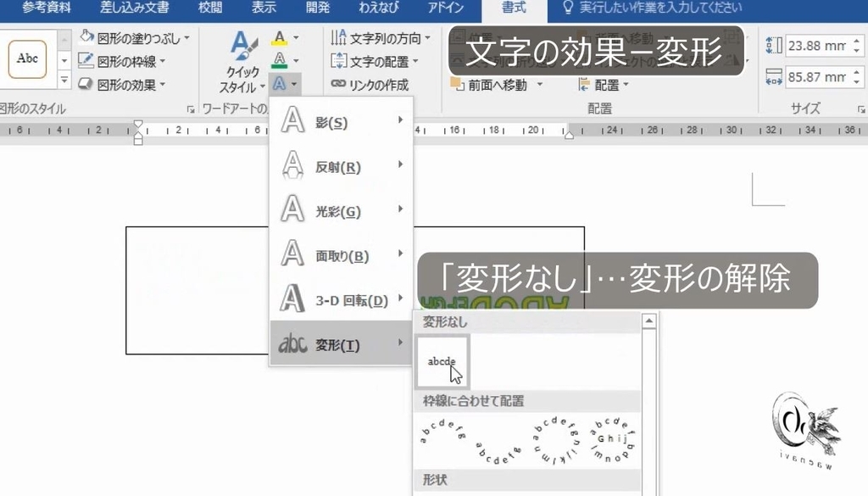Viewport: 868px width, 496px height.
Task: Open the 参考資料 ribbon tab
Action: click(x=47, y=8)
